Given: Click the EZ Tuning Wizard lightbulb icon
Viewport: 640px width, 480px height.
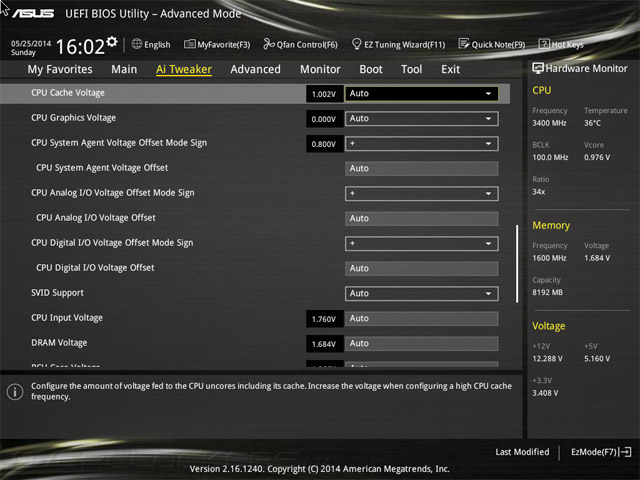Looking at the screenshot, I should point(356,44).
